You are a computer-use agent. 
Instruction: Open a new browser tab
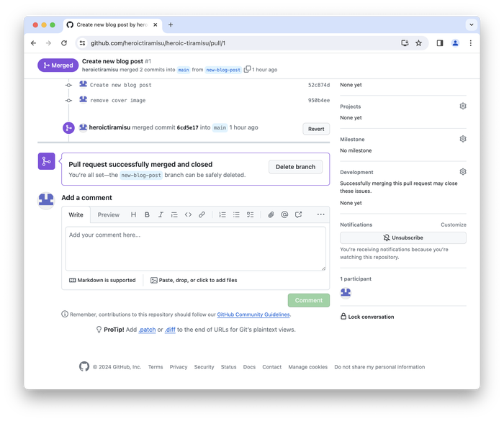coord(171,24)
